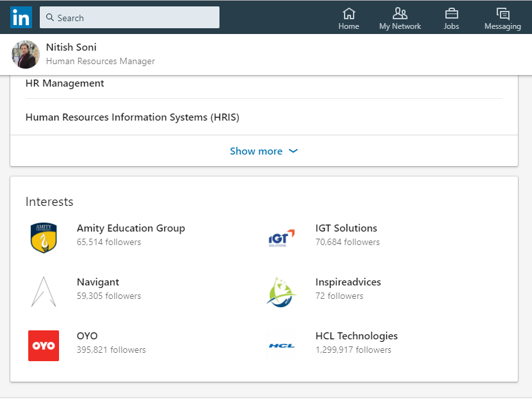The height and width of the screenshot is (399, 532).
Task: Click Nitish Soni's profile photo
Action: tap(26, 55)
